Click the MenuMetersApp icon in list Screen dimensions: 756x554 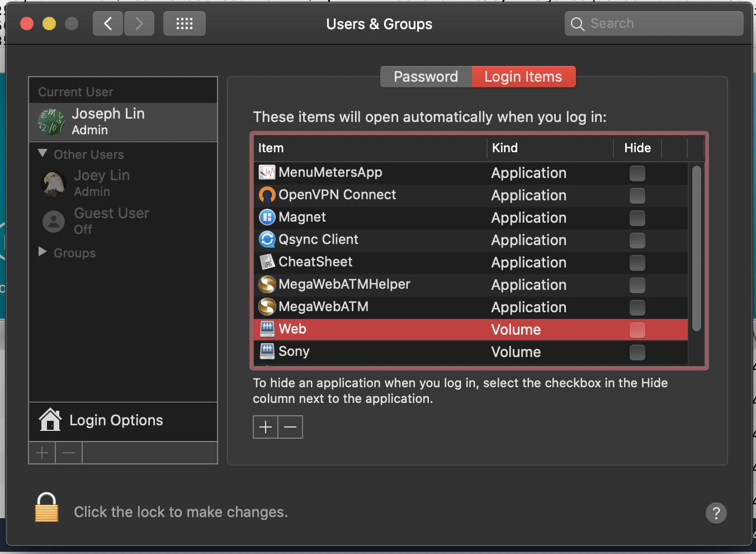coord(267,172)
